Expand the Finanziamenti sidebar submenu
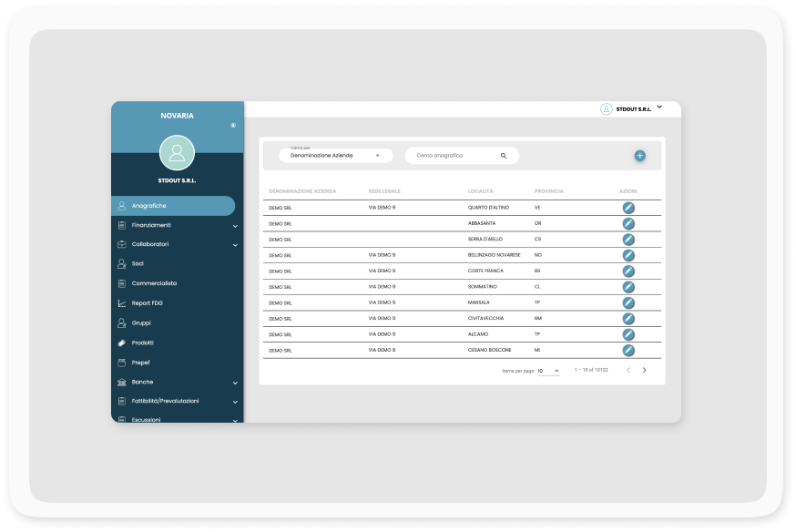This screenshot has height=532, width=796. [x=235, y=226]
